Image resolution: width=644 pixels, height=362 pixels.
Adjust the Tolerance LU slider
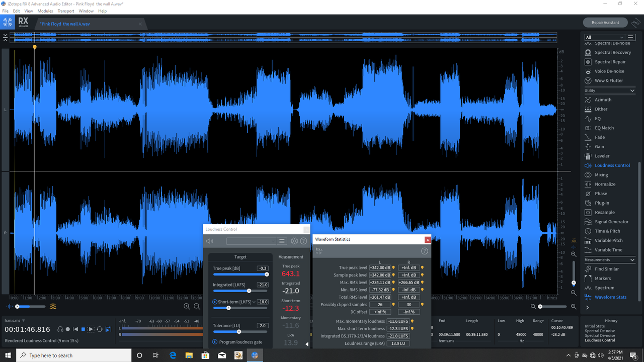[x=240, y=331]
